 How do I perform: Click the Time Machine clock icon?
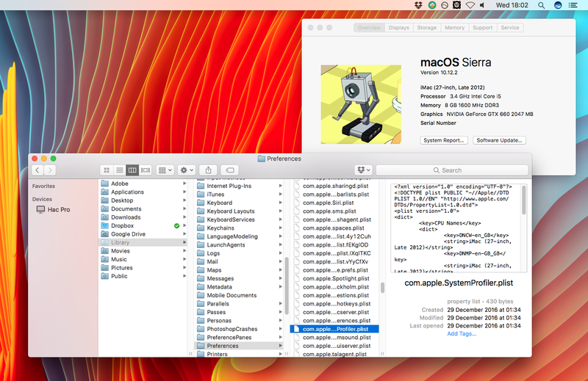(445, 5)
